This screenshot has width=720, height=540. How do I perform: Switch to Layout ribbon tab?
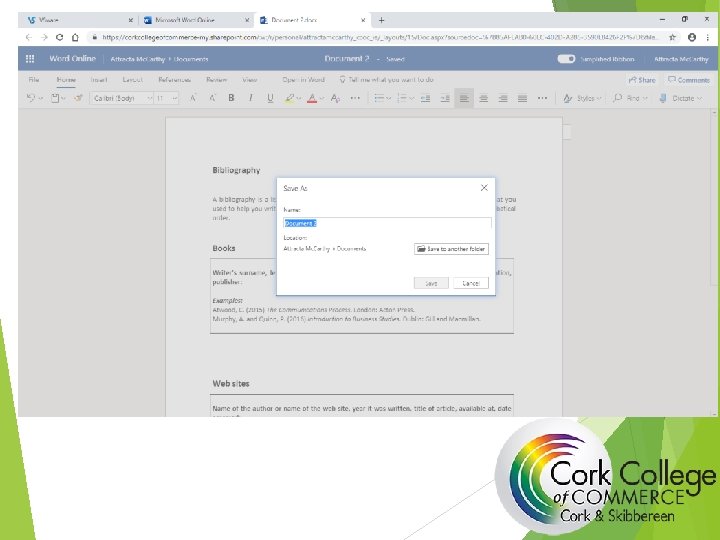pos(132,79)
